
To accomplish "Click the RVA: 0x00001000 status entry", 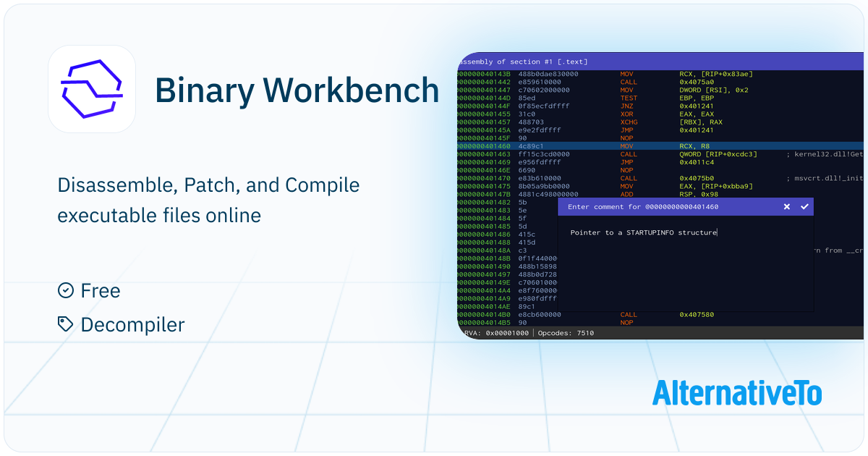I will [495, 333].
